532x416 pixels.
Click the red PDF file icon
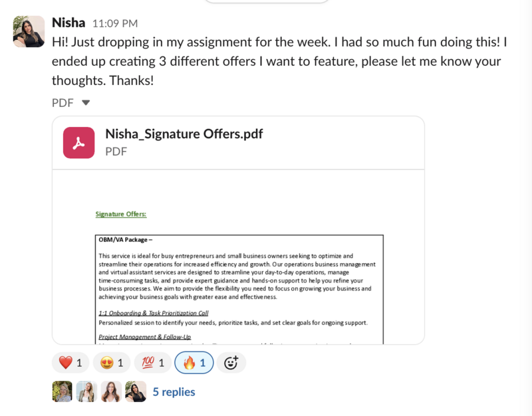point(78,143)
